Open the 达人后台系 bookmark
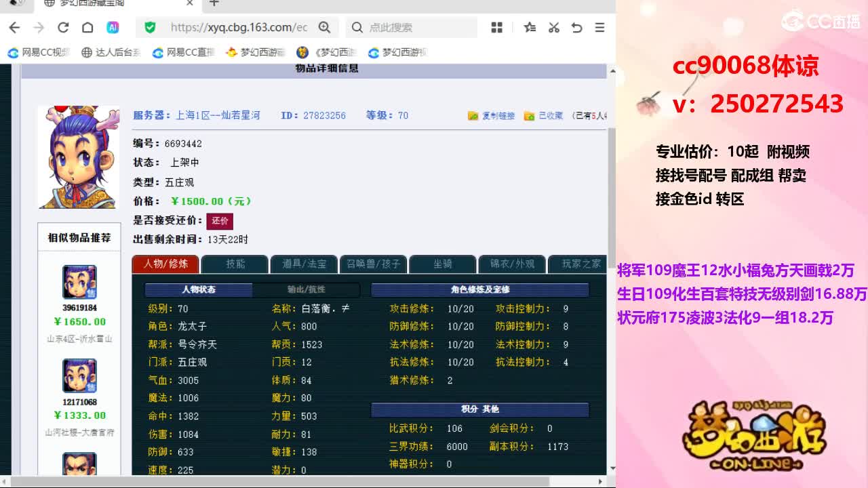 click(111, 52)
